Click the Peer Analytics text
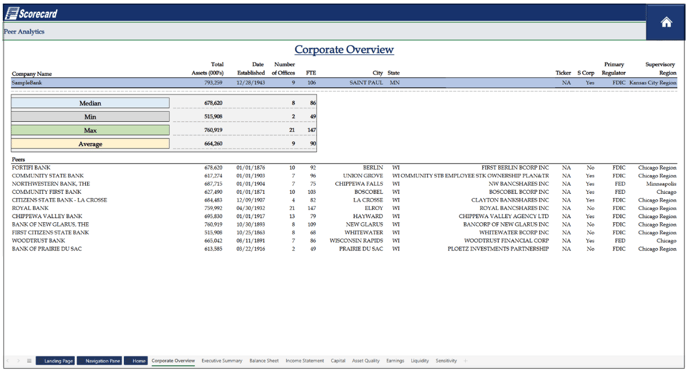Screen dimensions: 688x370 [24, 32]
